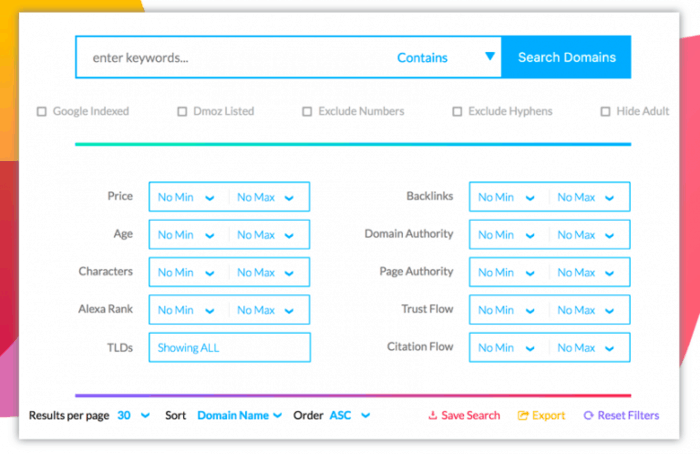Screen dimensions: 700x454
Task: Click the Price No Min chevron
Action: pos(209,198)
